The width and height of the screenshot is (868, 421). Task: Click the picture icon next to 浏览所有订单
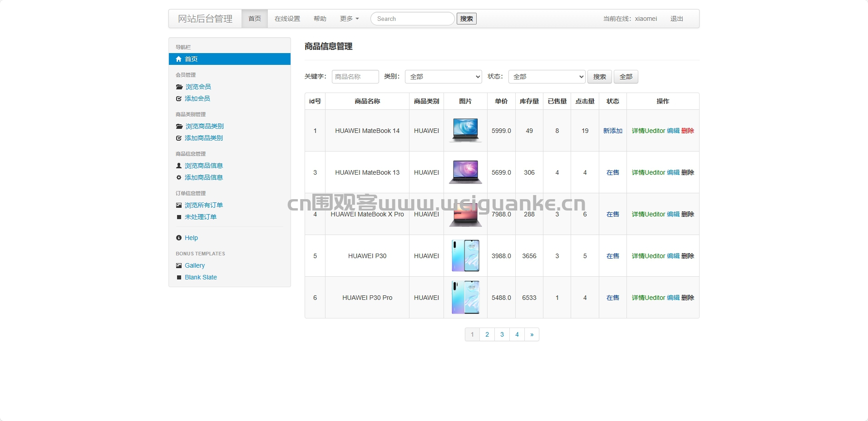179,205
